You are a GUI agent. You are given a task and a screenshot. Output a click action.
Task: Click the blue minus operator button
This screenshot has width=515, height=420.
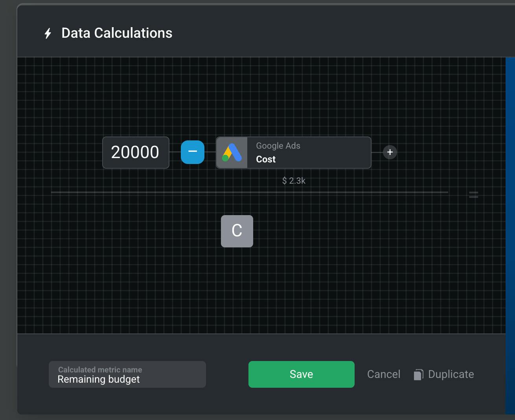[x=193, y=152]
